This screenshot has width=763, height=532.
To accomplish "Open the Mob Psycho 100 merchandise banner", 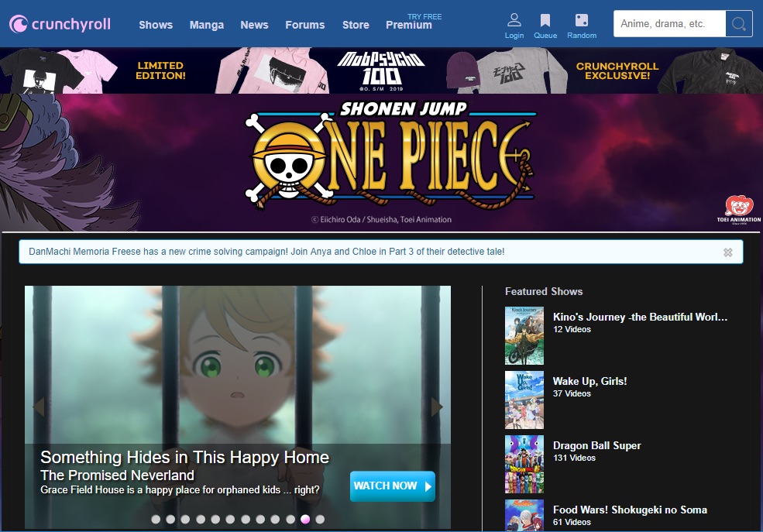I will pos(381,70).
